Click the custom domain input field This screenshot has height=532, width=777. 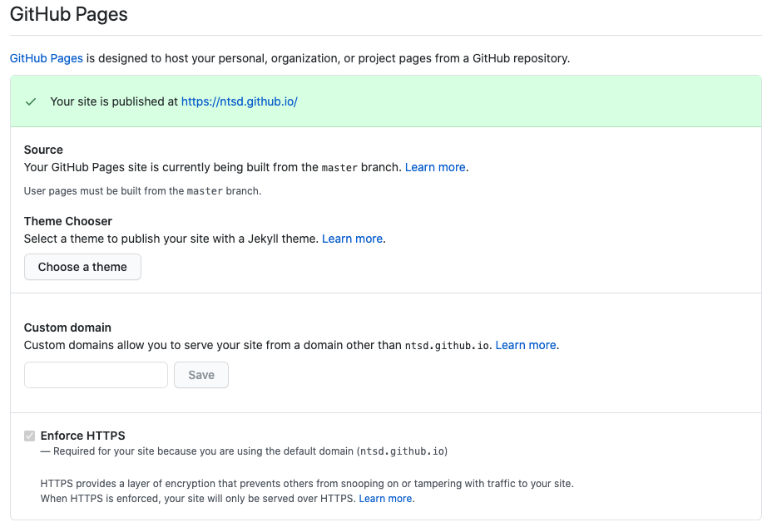[95, 375]
